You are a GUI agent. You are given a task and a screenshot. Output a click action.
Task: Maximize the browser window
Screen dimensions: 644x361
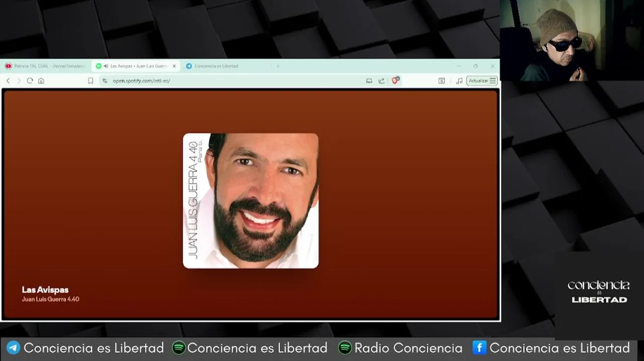(x=475, y=66)
